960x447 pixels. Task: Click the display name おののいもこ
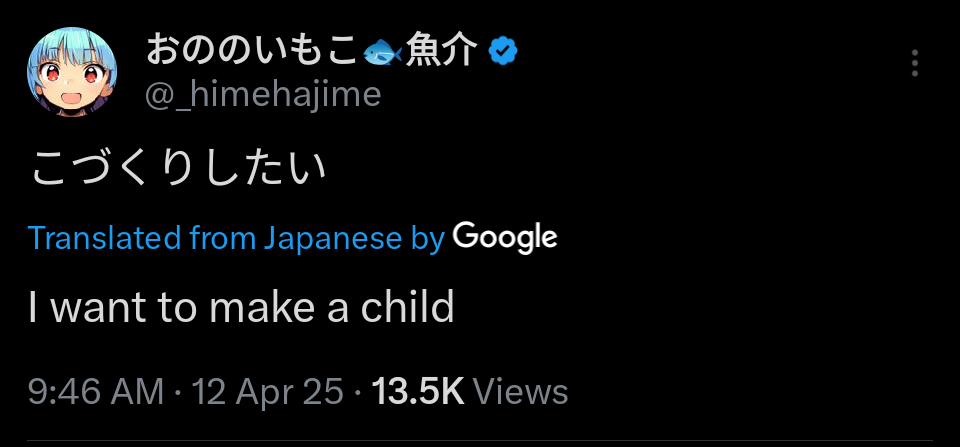(x=251, y=49)
